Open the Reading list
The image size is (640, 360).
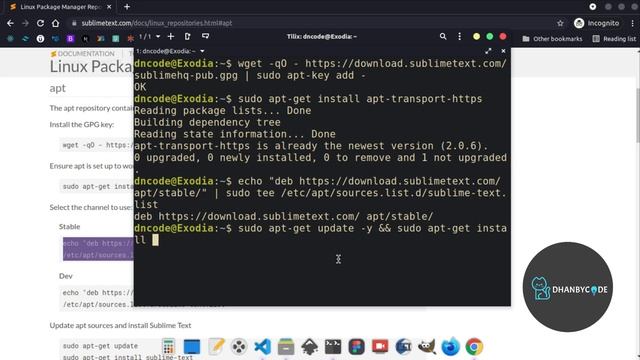tap(614, 39)
